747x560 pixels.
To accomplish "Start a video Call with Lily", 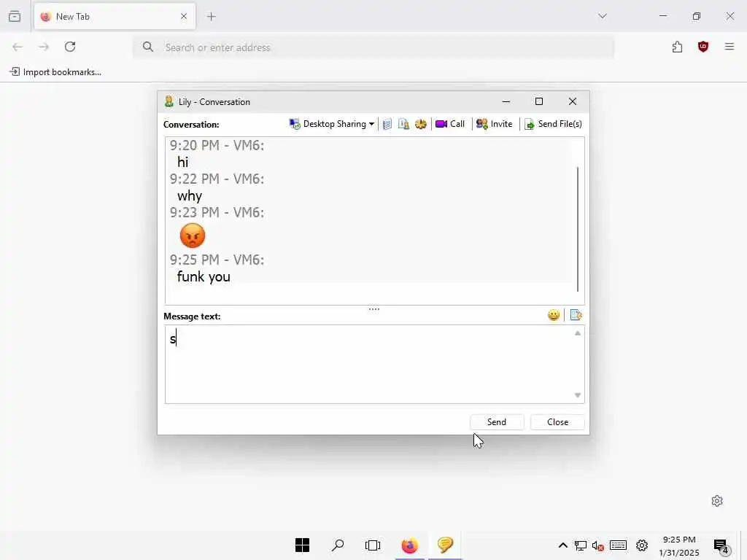I will pyautogui.click(x=450, y=124).
